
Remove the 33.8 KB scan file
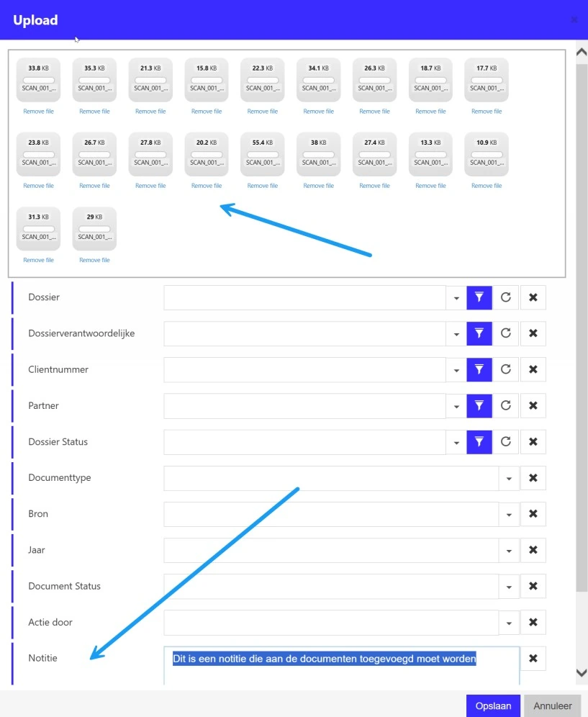pos(38,111)
